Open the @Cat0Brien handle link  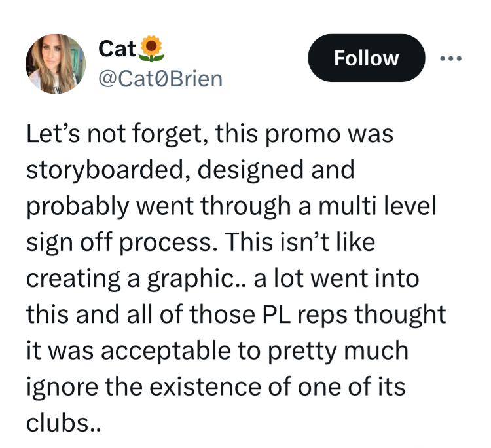(160, 79)
